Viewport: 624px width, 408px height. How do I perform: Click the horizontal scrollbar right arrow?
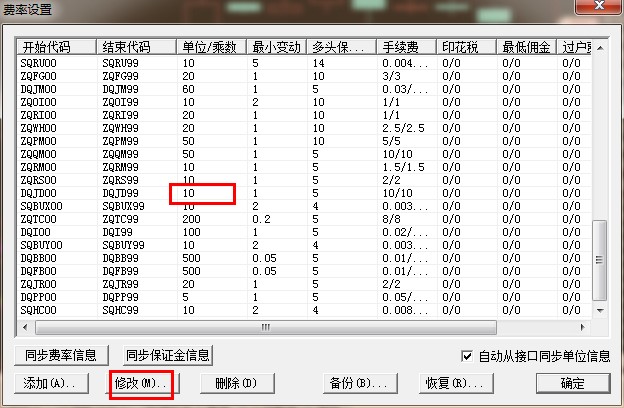tap(583, 327)
